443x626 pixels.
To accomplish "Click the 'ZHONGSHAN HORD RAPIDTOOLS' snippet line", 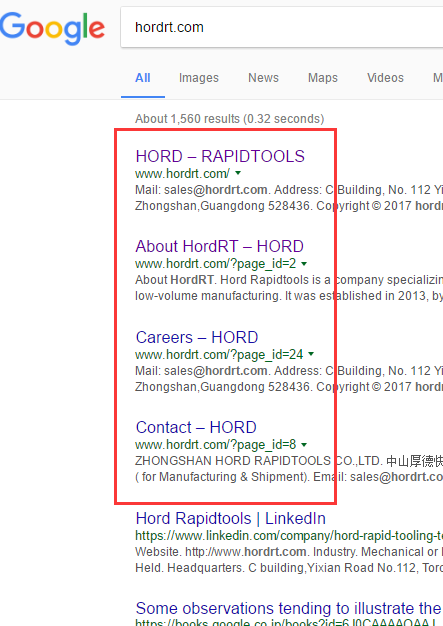I will 289,461.
